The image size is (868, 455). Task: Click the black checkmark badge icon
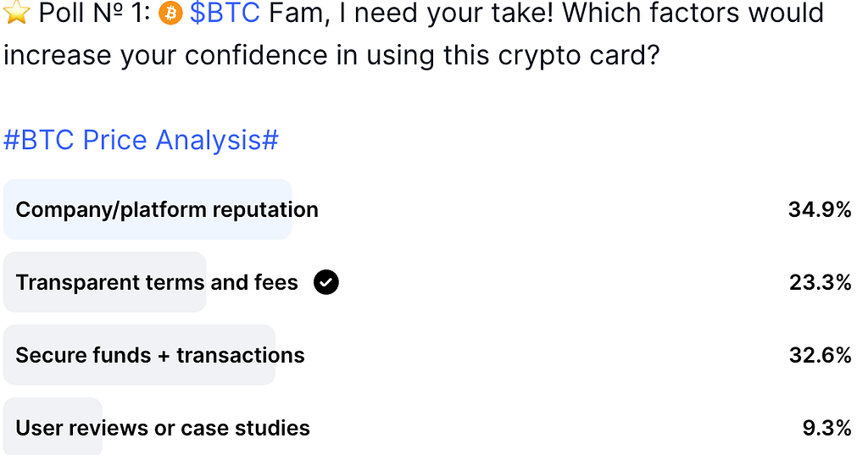coord(326,282)
